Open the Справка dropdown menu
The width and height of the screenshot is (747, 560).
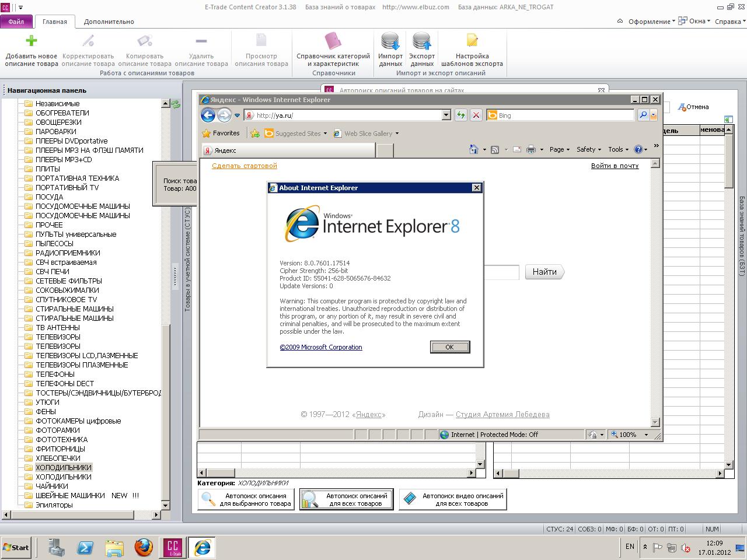[x=731, y=22]
